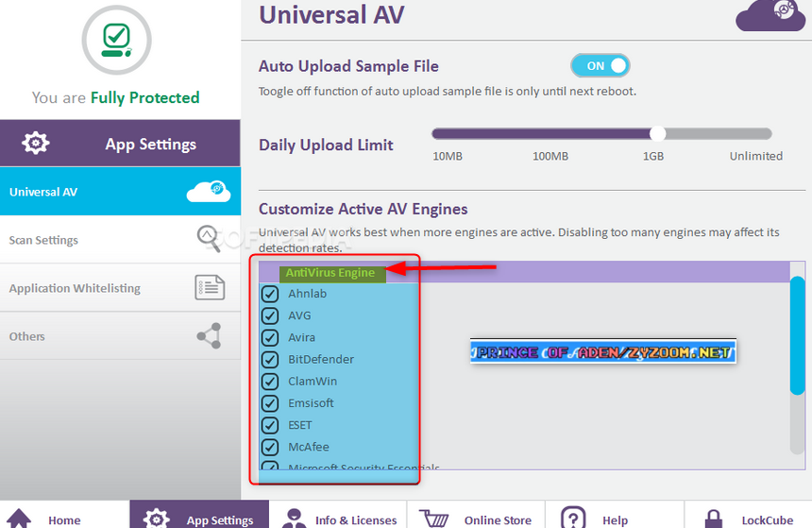Viewport: 812px width, 528px height.
Task: Click the App Settings sidebar header label
Action: pyautogui.click(x=151, y=145)
